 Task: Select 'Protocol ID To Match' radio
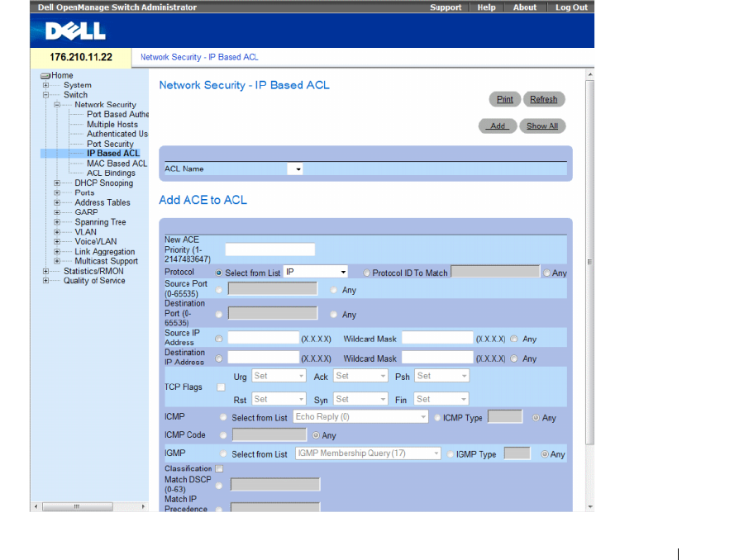(x=367, y=273)
